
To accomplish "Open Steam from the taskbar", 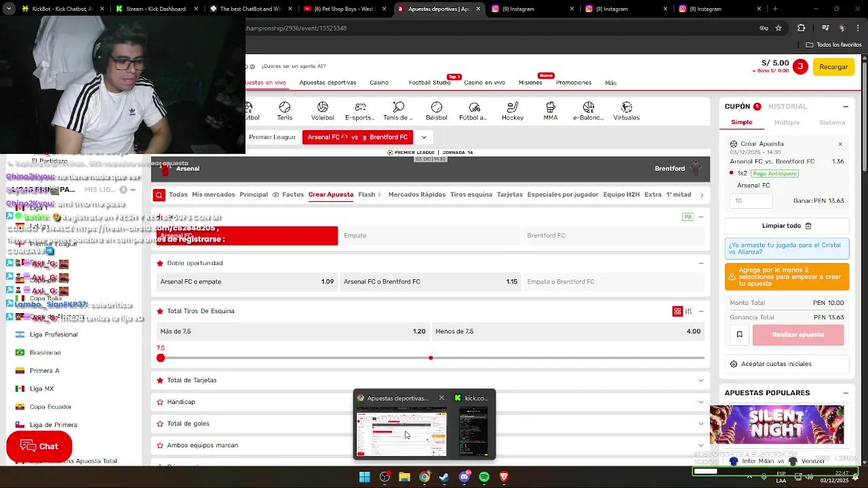I will tap(444, 477).
